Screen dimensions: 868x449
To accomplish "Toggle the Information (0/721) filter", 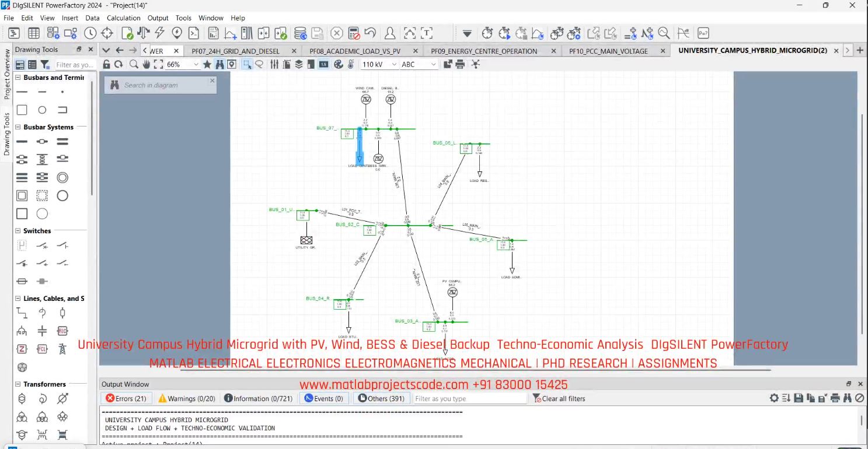I will point(259,398).
